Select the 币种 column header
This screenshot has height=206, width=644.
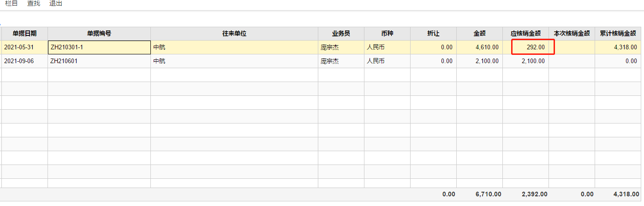tap(387, 33)
